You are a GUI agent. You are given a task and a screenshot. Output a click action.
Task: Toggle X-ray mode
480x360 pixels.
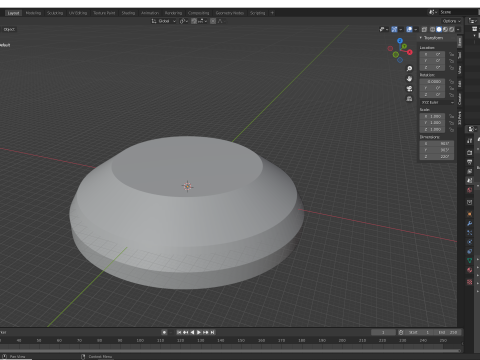point(424,29)
